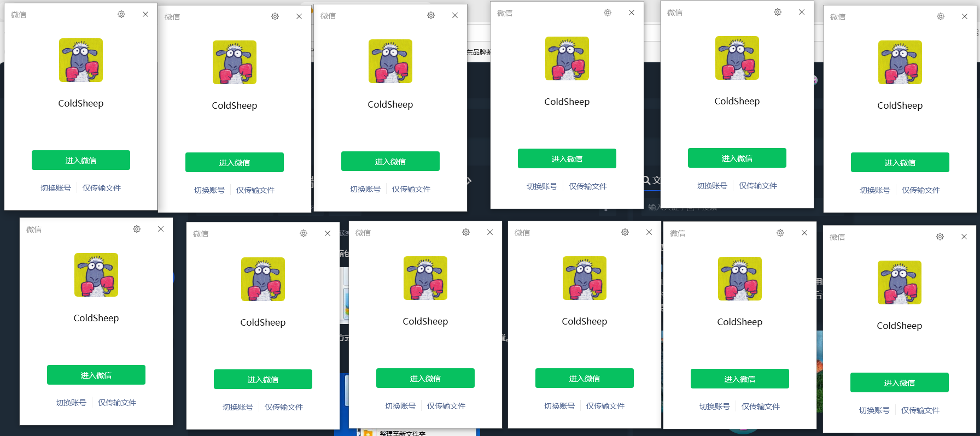Click 仅传输文件 in fifth top-row WeChat window
The height and width of the screenshot is (436, 980).
coord(758,186)
